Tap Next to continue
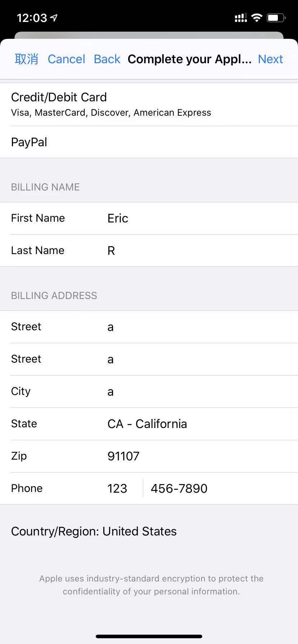This screenshot has height=644, width=298. tap(270, 59)
